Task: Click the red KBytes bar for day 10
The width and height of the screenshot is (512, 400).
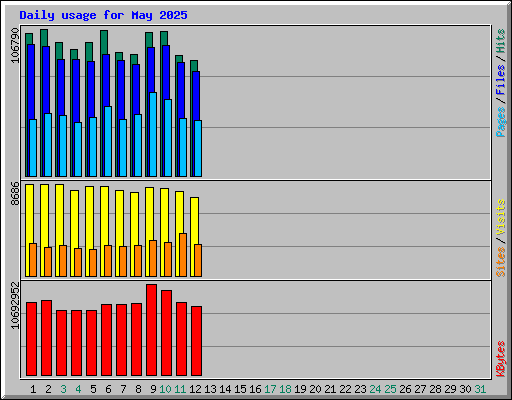Action: pos(166,333)
